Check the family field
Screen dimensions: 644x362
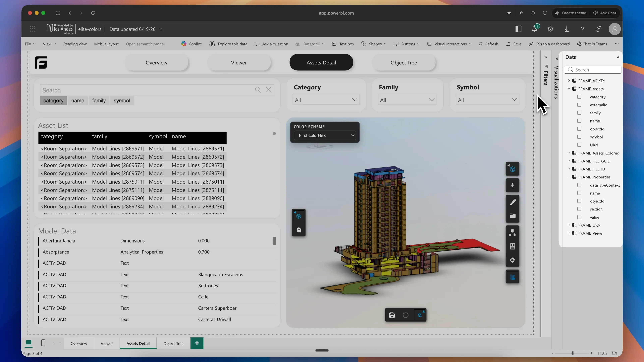coord(579,113)
